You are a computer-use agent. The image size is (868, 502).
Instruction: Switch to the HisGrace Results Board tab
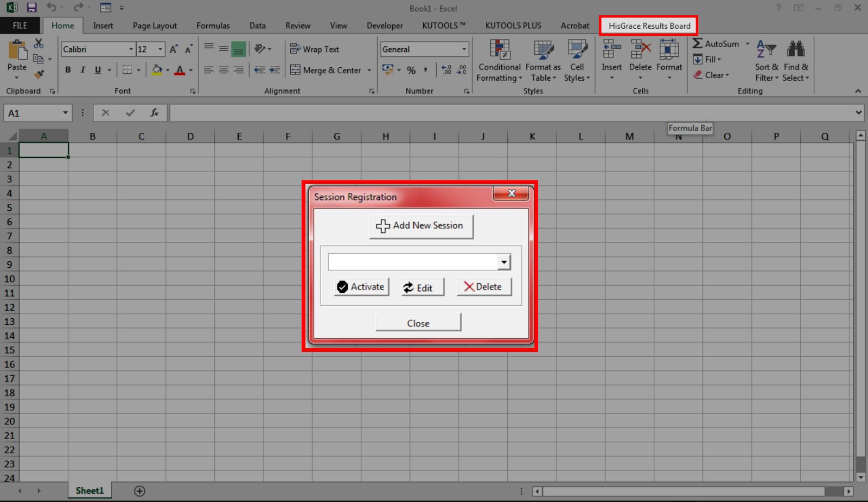(x=648, y=25)
